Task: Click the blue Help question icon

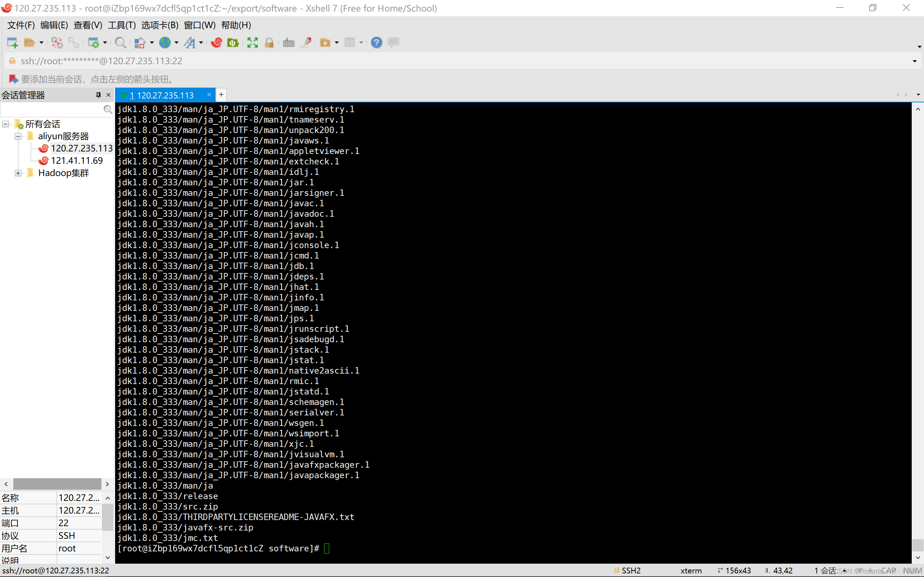Action: [376, 42]
